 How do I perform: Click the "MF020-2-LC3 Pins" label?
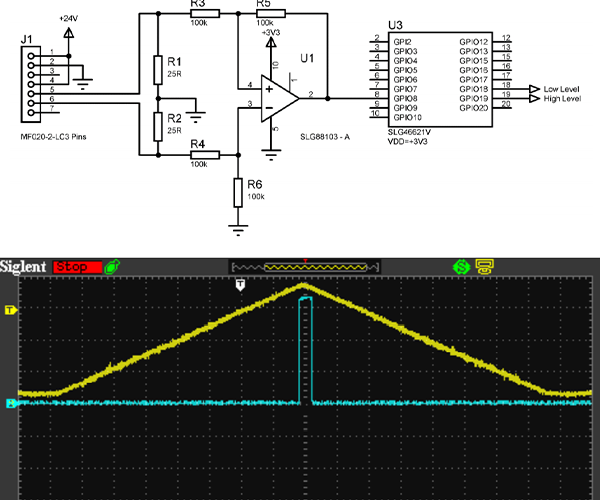coord(54,137)
